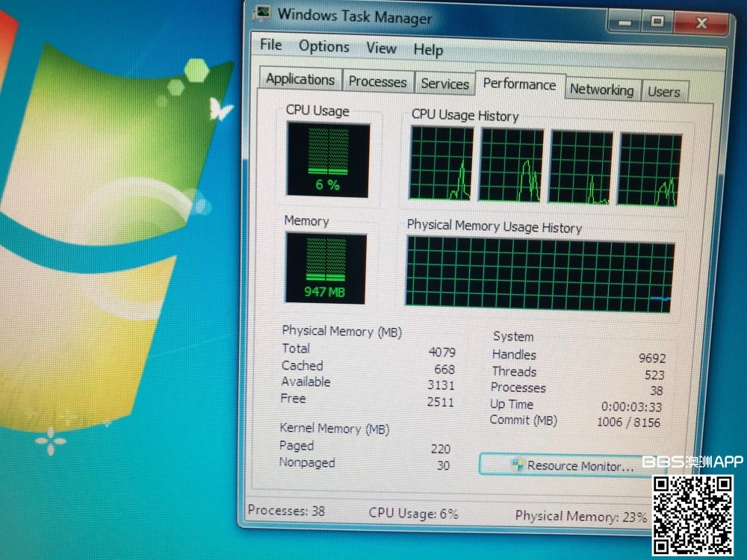Click the QR code under BBS logo
Screen dimensions: 747x560
point(693,514)
